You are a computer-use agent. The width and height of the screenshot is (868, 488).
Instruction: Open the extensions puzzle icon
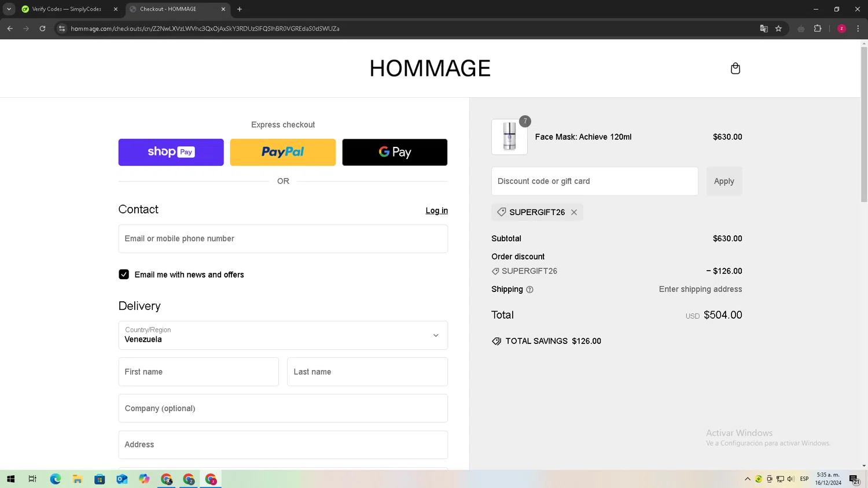click(x=818, y=28)
